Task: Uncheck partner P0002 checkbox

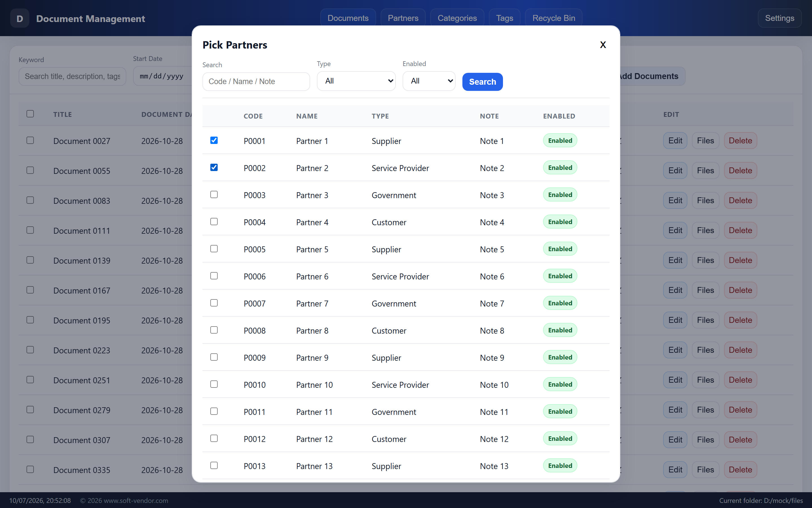Action: coord(214,167)
